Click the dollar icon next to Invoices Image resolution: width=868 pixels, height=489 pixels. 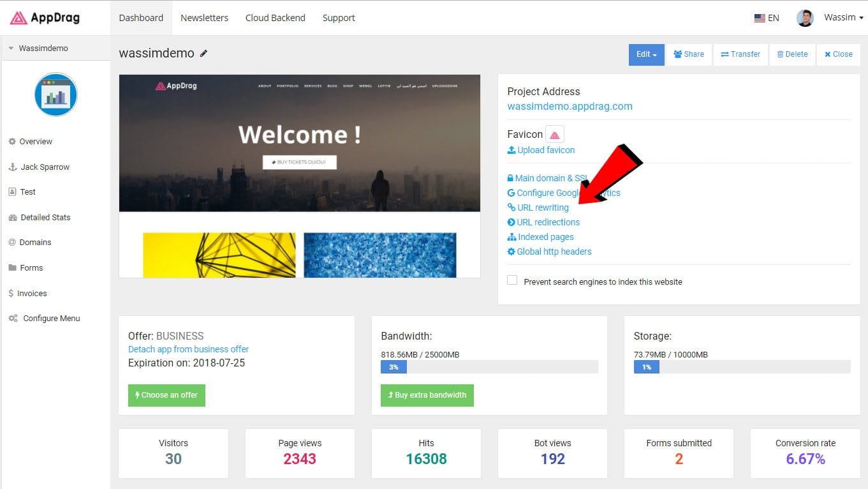11,294
